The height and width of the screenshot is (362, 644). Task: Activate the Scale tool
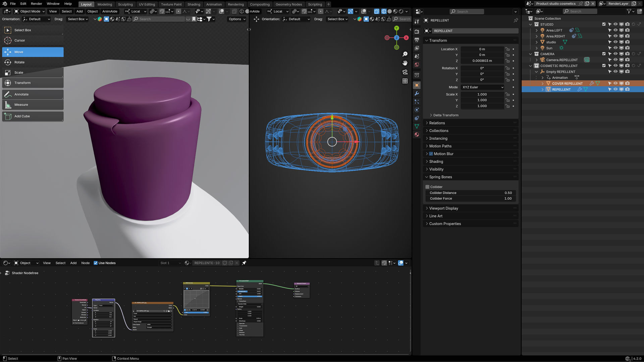tap(33, 72)
